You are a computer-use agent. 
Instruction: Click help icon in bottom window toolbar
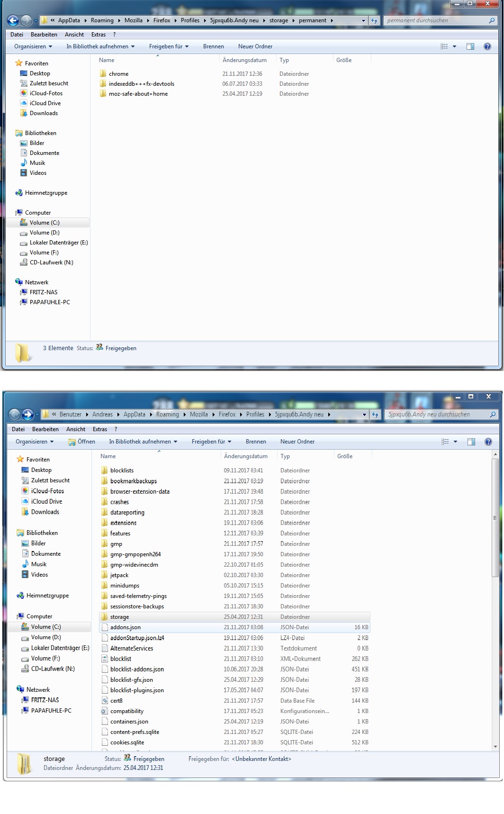click(x=488, y=442)
